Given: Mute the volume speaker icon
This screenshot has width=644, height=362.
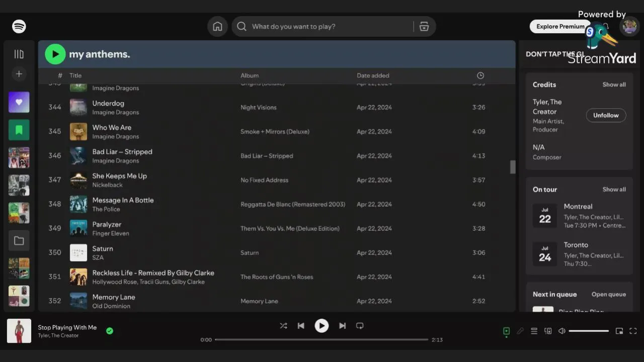Looking at the screenshot, I should (x=562, y=331).
